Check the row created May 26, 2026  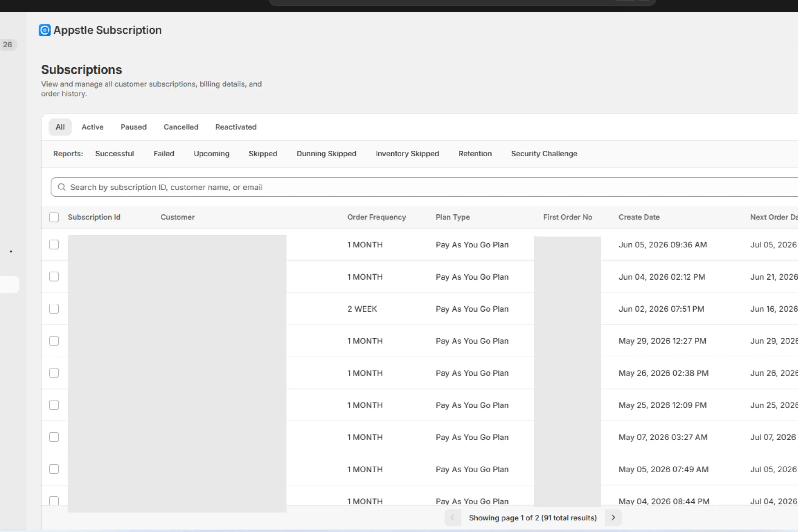coord(54,373)
